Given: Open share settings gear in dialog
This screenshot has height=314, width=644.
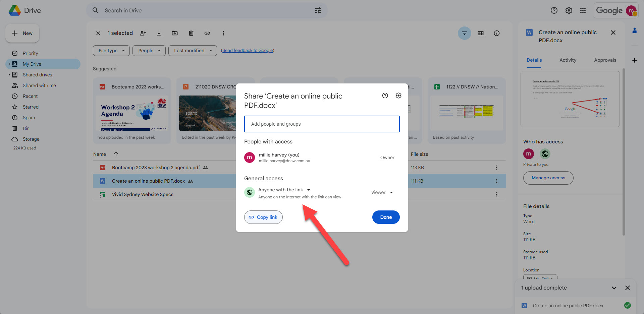Looking at the screenshot, I should pos(398,96).
